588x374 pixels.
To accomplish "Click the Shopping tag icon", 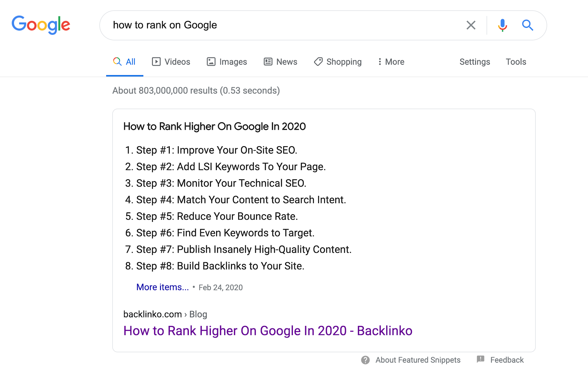I will [318, 62].
